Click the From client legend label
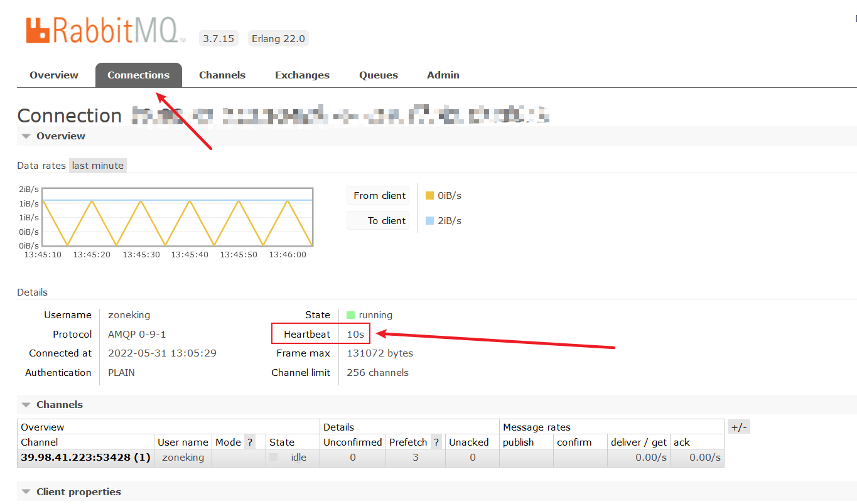This screenshot has height=504, width=857. click(x=379, y=196)
